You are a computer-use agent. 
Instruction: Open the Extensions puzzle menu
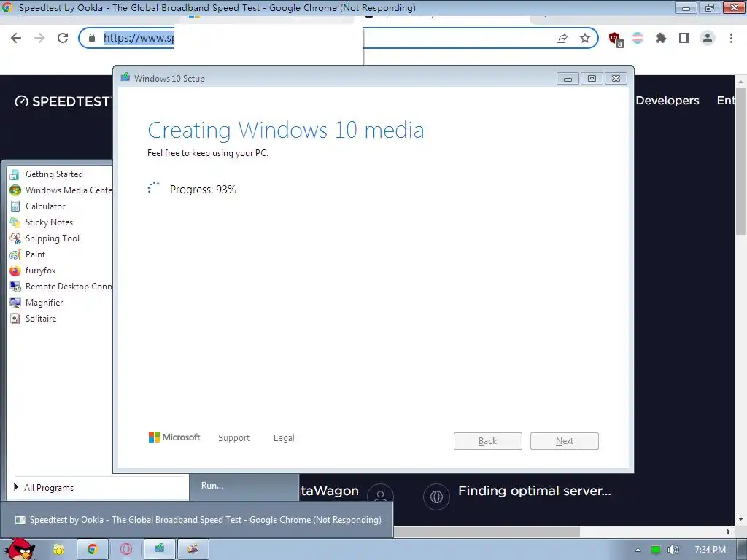[x=661, y=38]
